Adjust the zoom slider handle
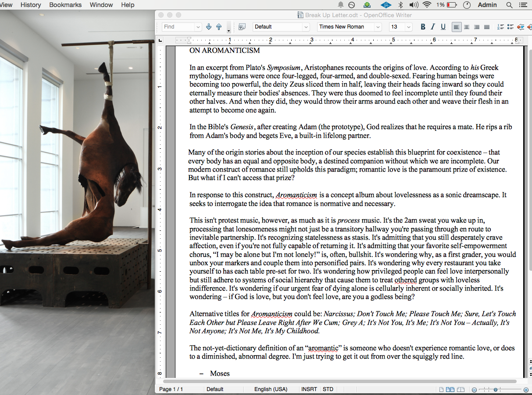The image size is (532, 395). click(496, 389)
